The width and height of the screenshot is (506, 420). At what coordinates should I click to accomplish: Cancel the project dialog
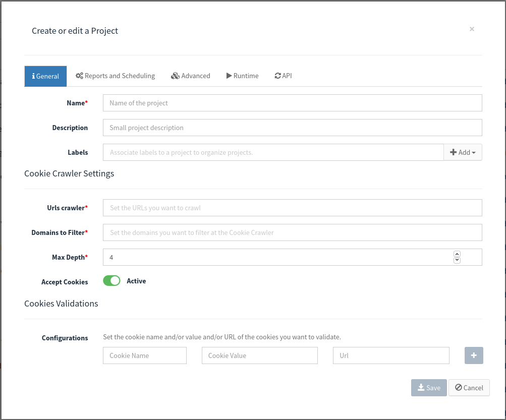pyautogui.click(x=469, y=388)
